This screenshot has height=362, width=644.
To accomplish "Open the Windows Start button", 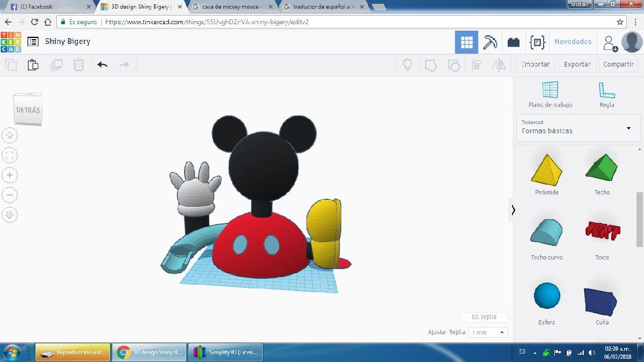I will pyautogui.click(x=12, y=352).
